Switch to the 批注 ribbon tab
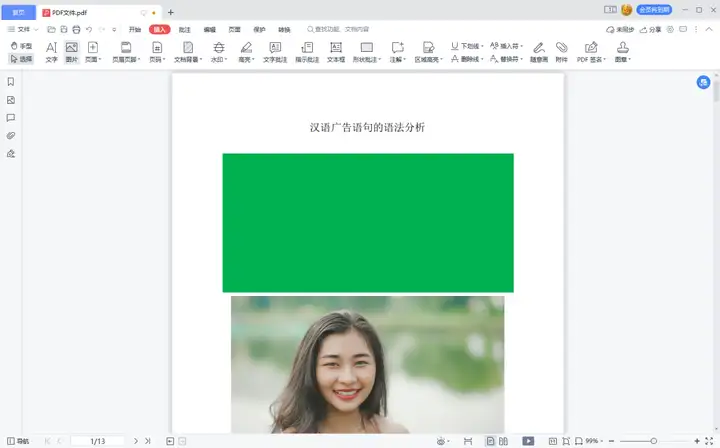The width and height of the screenshot is (720, 448). tap(185, 29)
